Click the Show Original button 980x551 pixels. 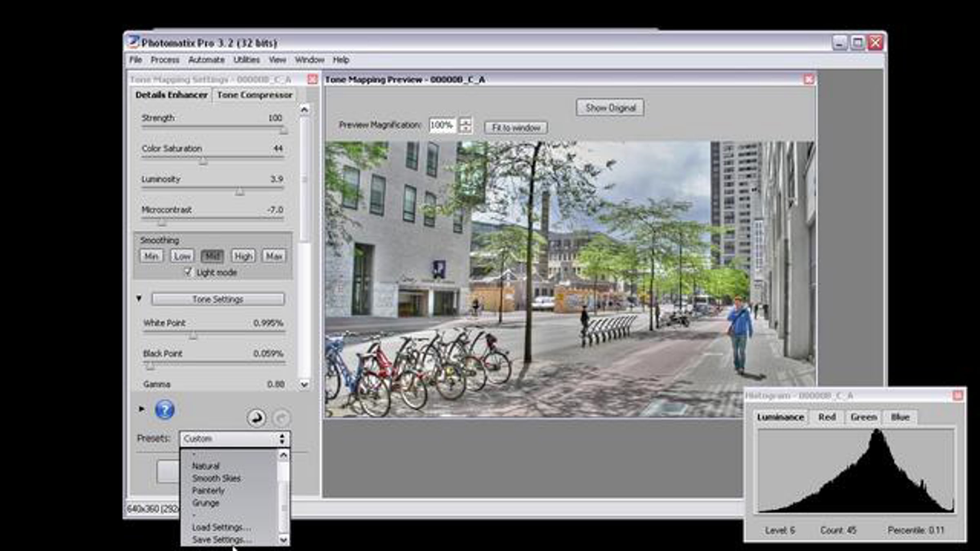pyautogui.click(x=610, y=108)
